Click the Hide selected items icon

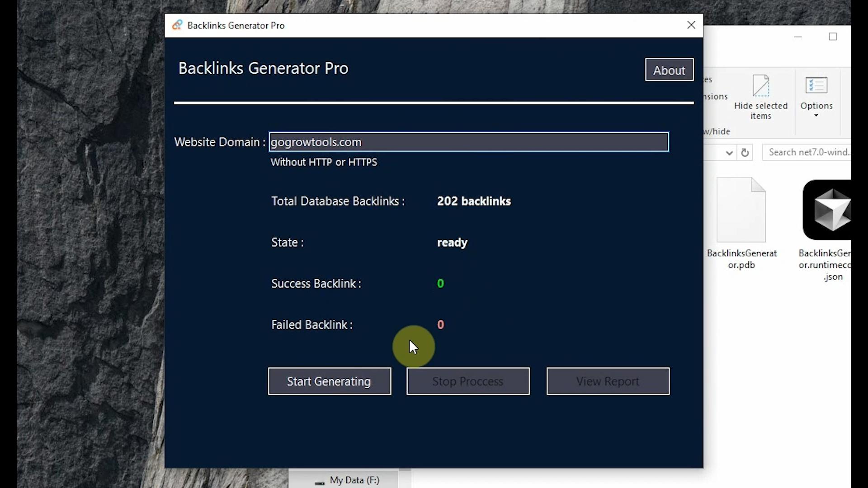[760, 86]
